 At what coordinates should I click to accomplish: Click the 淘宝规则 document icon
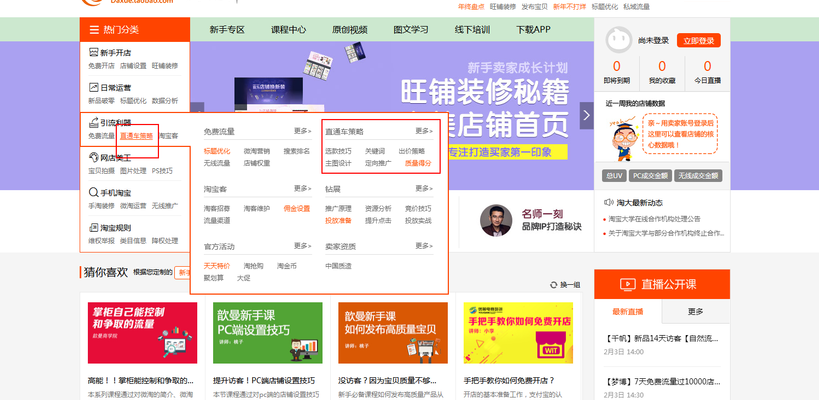point(93,228)
